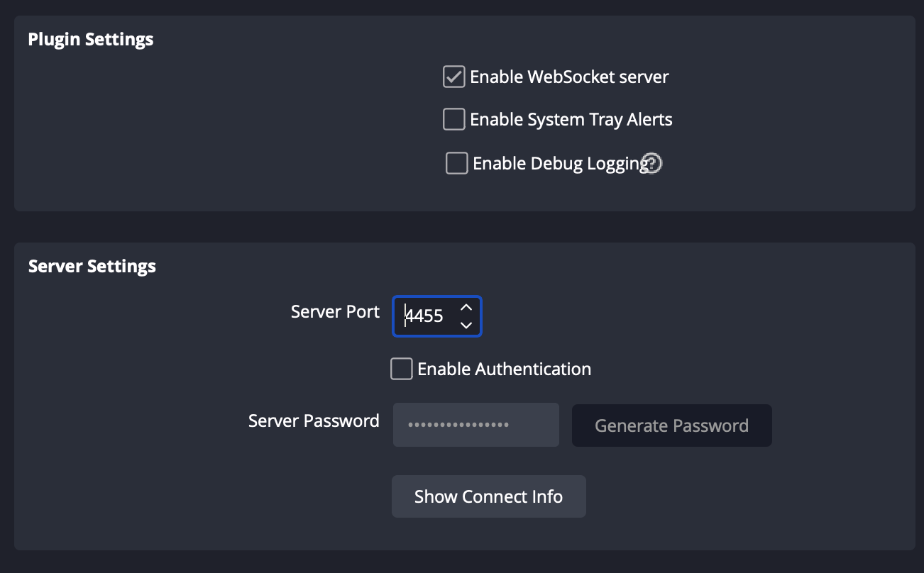Click the Plugin Settings section header

click(90, 39)
